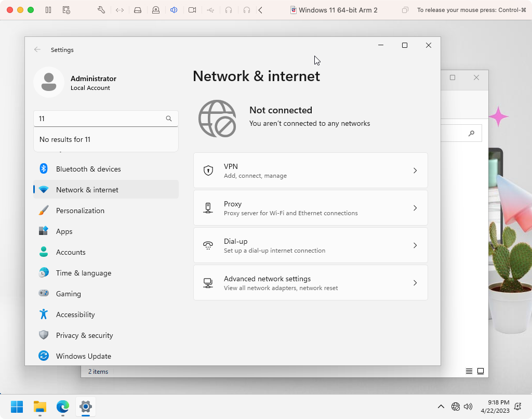This screenshot has width=532, height=419.
Task: Click the Settings search field containing 11
Action: pos(106,119)
